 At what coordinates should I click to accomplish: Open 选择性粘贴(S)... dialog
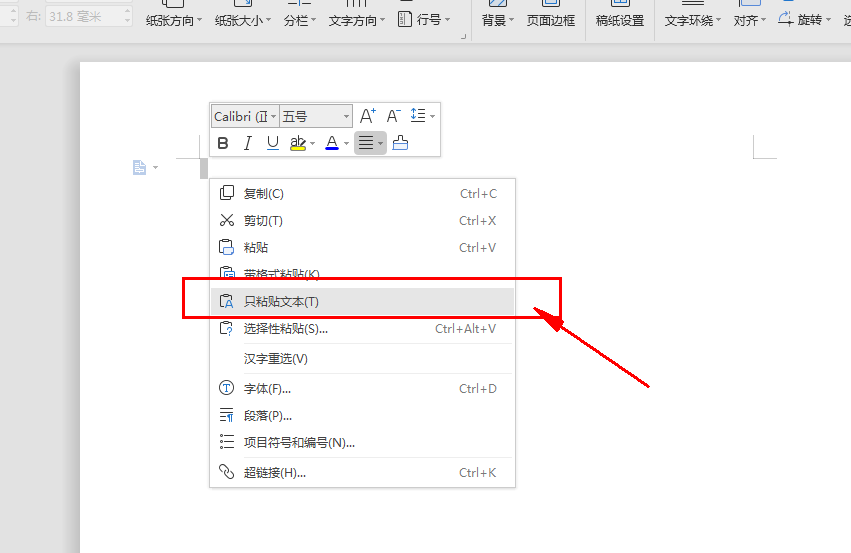362,329
